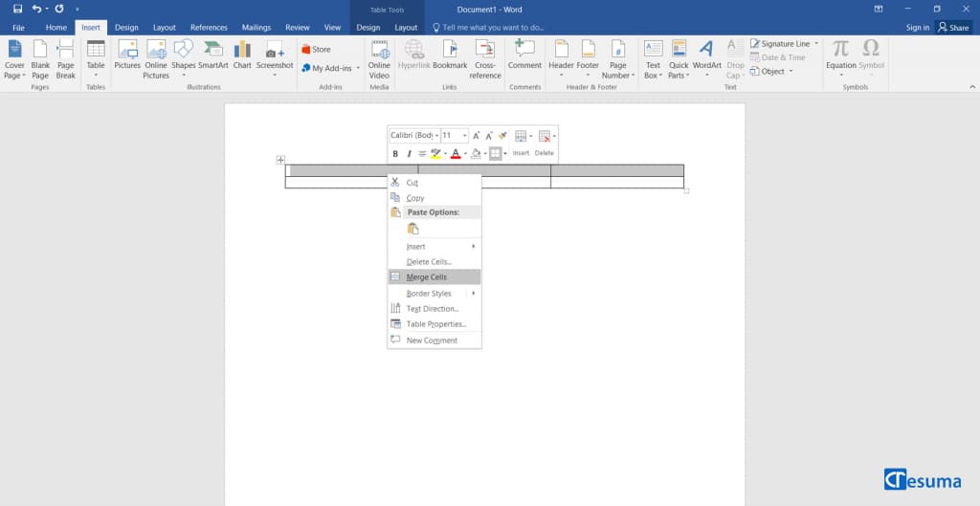
Task: Click the Shrink Font icon in mini toolbar
Action: coord(489,136)
